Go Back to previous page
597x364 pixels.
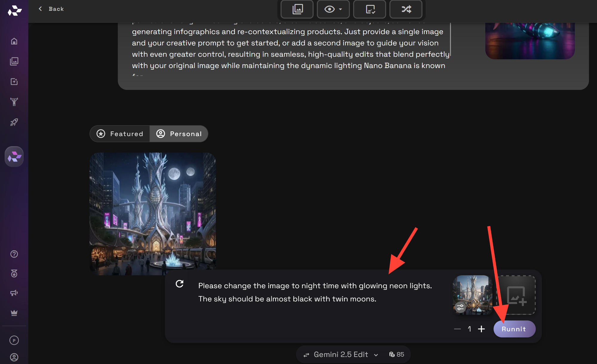51,9
